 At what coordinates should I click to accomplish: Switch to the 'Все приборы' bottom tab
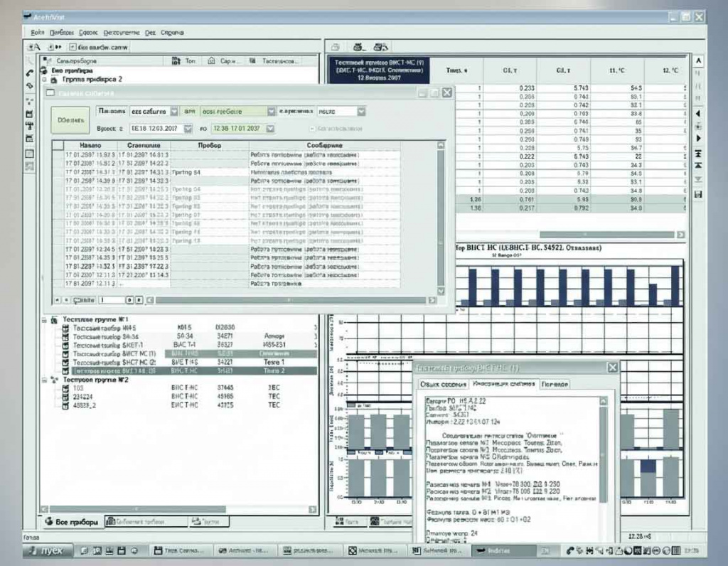pyautogui.click(x=72, y=522)
